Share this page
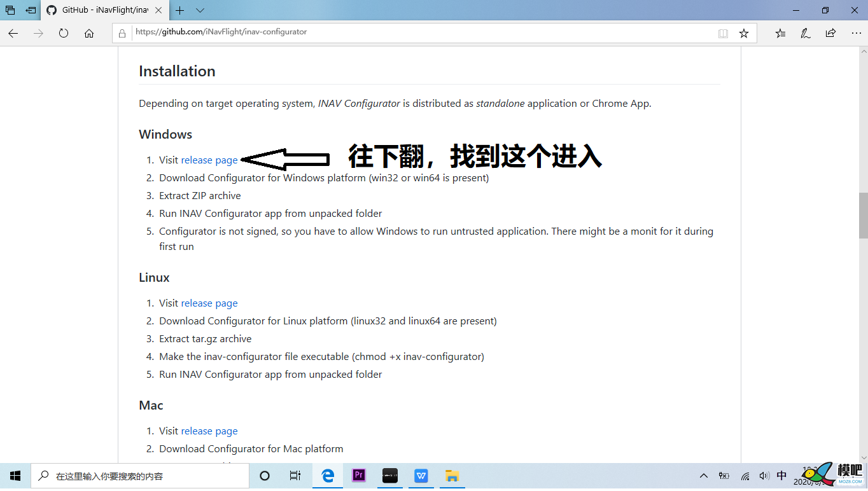Screen dimensions: 868x491 point(830,33)
